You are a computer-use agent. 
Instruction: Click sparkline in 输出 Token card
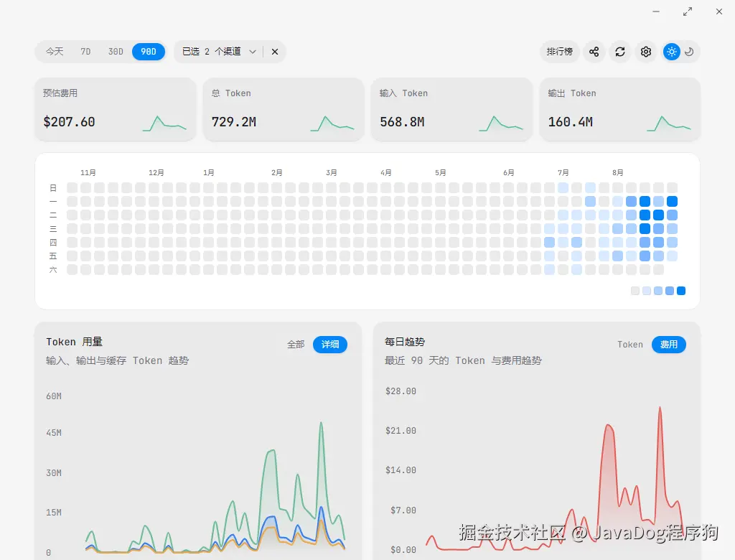point(669,123)
